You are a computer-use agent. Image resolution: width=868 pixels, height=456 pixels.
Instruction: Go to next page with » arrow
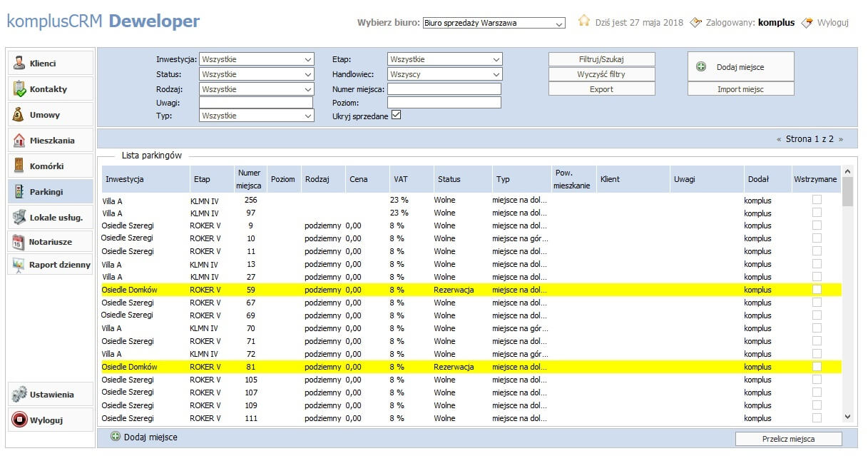tap(841, 139)
